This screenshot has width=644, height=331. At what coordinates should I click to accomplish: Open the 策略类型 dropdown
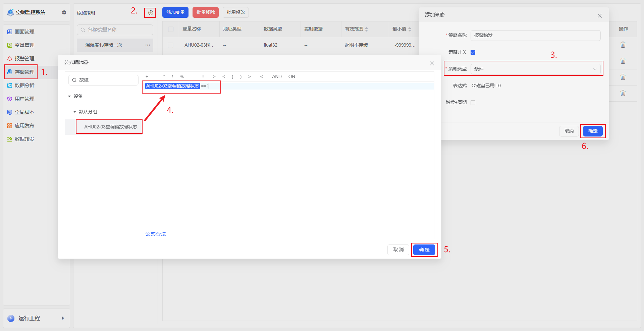click(535, 69)
